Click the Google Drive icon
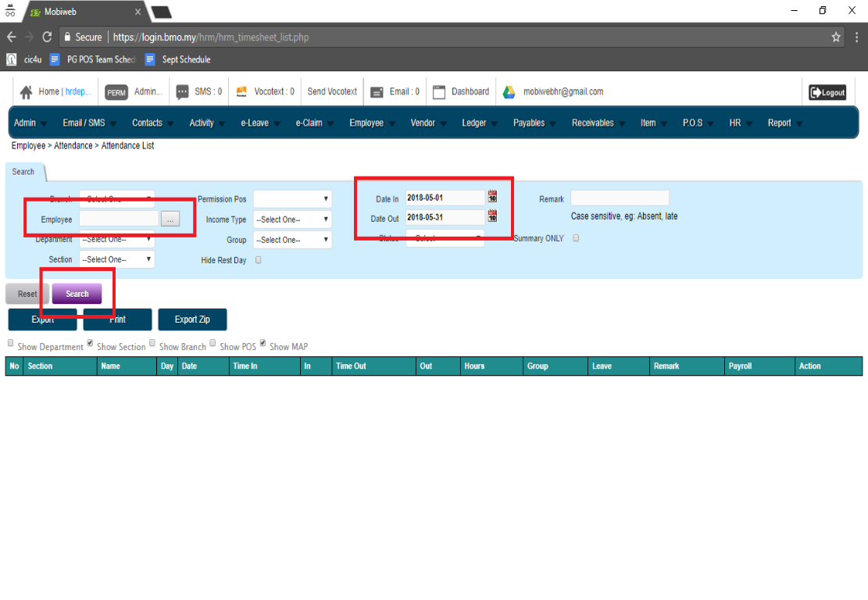This screenshot has width=868, height=600. [x=509, y=92]
